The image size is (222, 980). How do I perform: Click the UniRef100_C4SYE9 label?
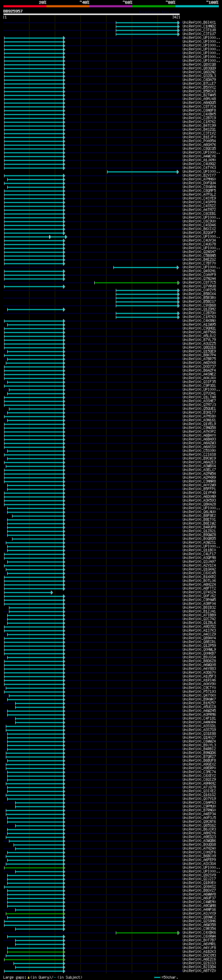tap(199, 198)
